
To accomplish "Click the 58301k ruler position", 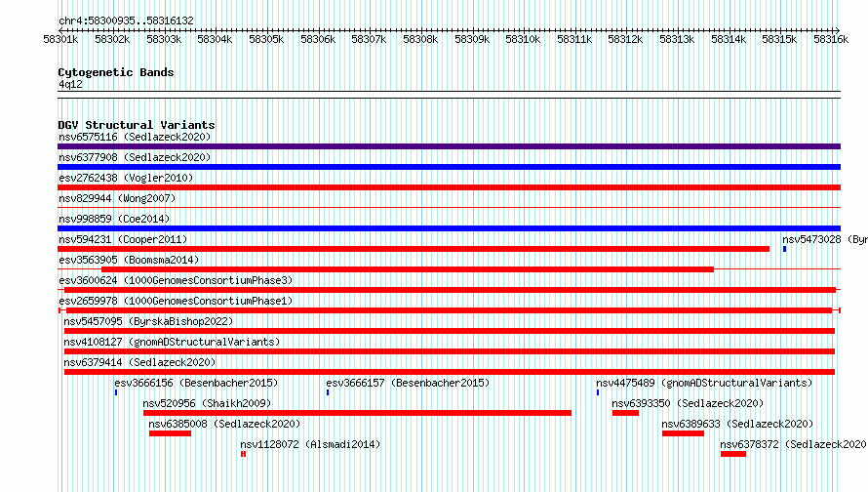I will 60,39.
